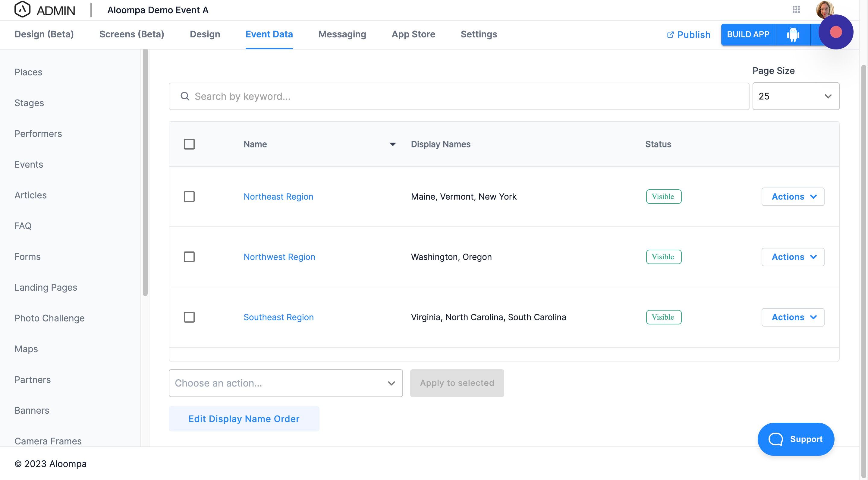Viewport: 868px width, 480px height.
Task: Open Actions dropdown for Northeast Region
Action: pos(793,197)
